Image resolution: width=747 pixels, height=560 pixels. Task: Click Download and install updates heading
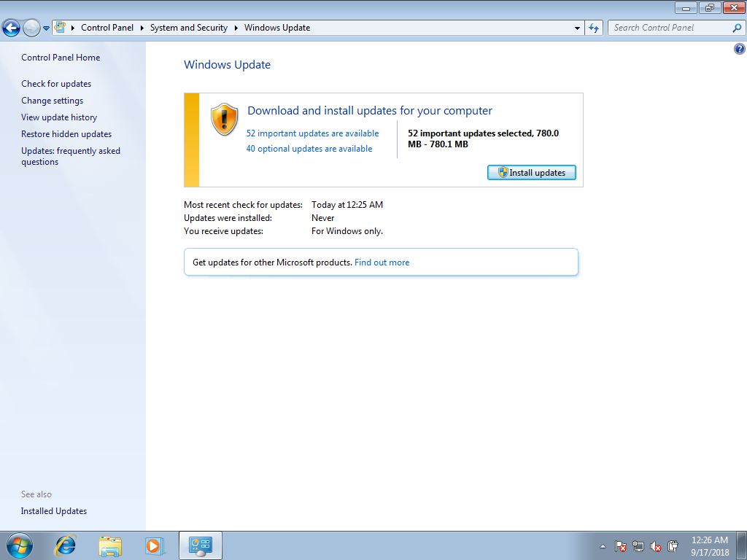(x=370, y=111)
